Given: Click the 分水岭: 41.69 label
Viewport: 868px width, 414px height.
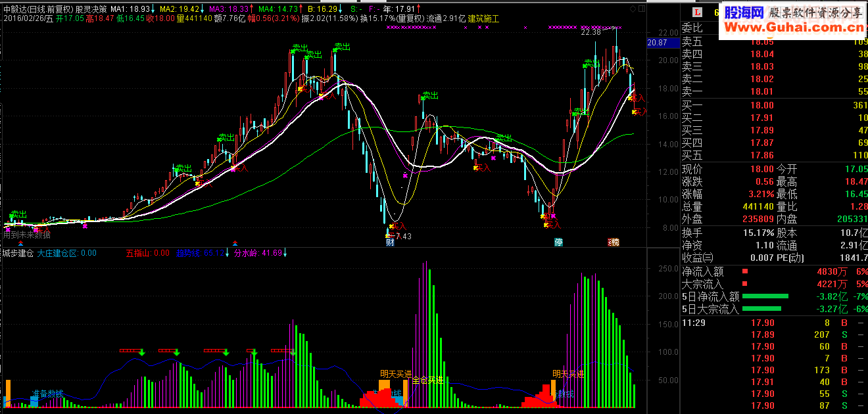Looking at the screenshot, I should (x=257, y=252).
